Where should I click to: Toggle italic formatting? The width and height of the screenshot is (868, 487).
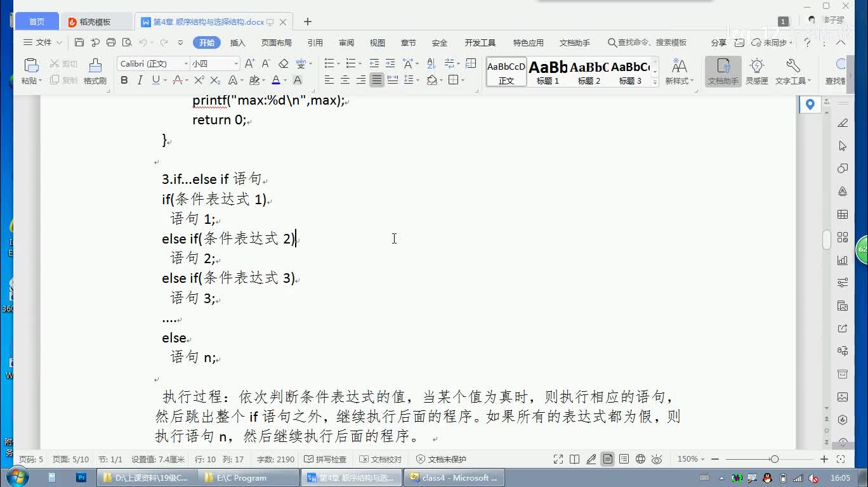point(140,80)
